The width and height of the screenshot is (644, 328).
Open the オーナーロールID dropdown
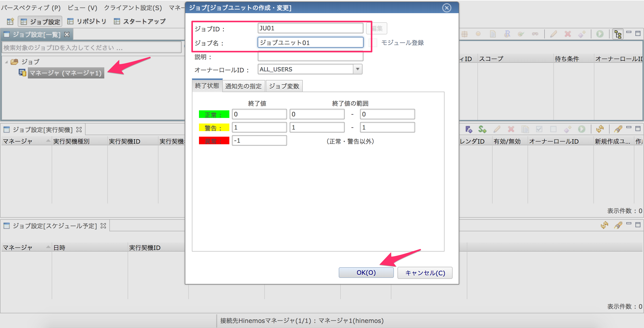click(x=357, y=69)
